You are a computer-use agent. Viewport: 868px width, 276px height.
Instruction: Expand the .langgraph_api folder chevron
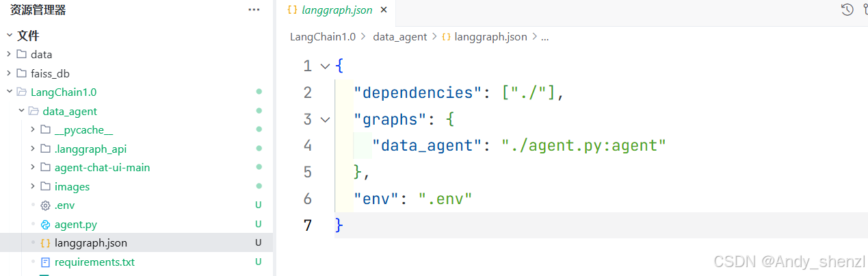coord(33,149)
